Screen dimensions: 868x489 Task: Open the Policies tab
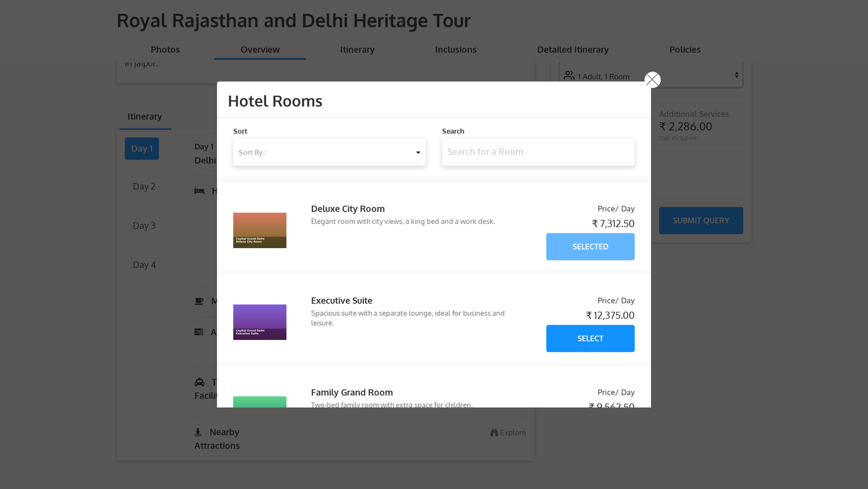(x=685, y=50)
